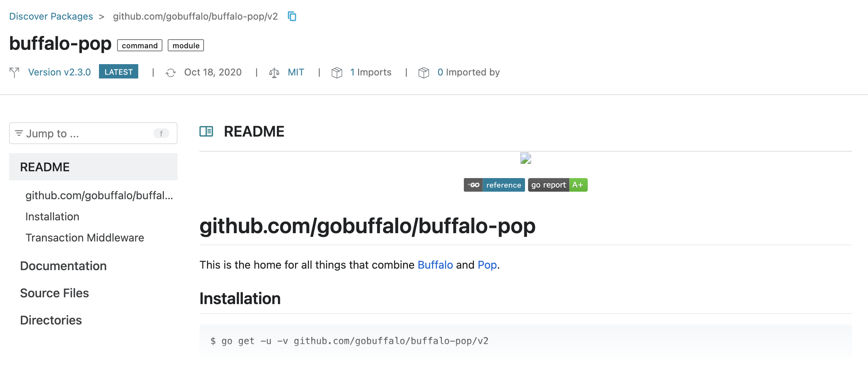Switch to the README sidebar section
The image size is (868, 369).
[45, 166]
